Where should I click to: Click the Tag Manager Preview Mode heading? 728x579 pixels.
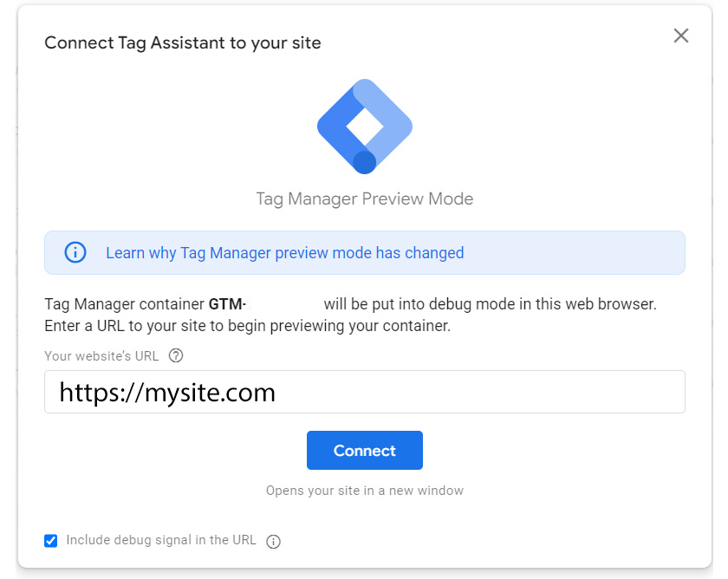(x=365, y=198)
